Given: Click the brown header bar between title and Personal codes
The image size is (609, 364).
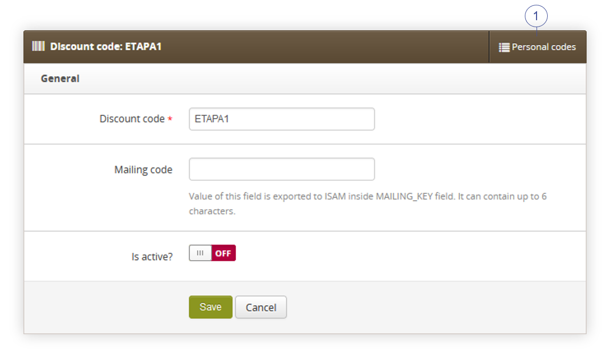Looking at the screenshot, I should point(324,47).
